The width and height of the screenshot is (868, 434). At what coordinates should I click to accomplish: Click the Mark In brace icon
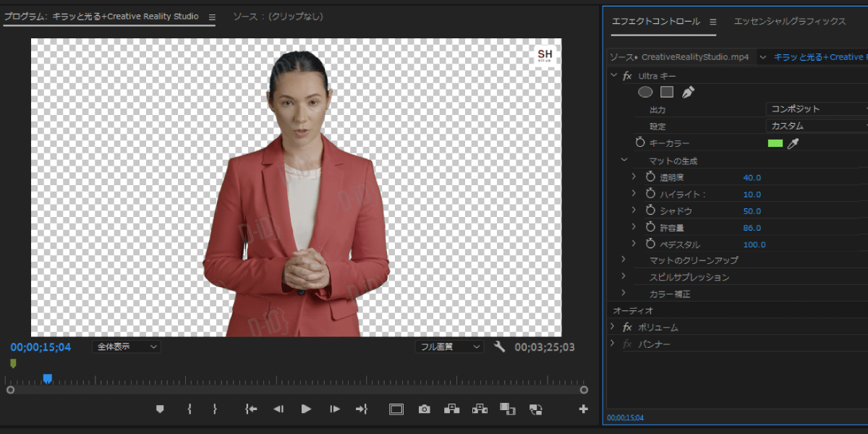point(190,409)
